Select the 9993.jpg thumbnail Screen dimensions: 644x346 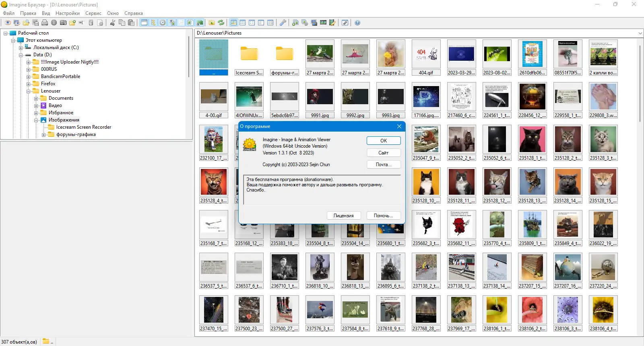click(390, 100)
